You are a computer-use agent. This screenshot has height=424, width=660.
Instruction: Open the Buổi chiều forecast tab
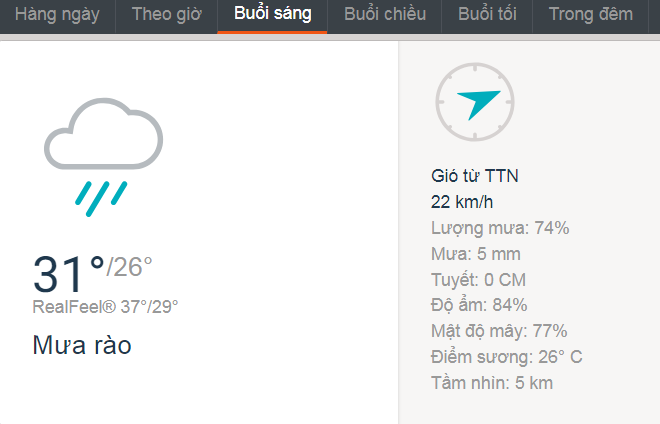[385, 15]
